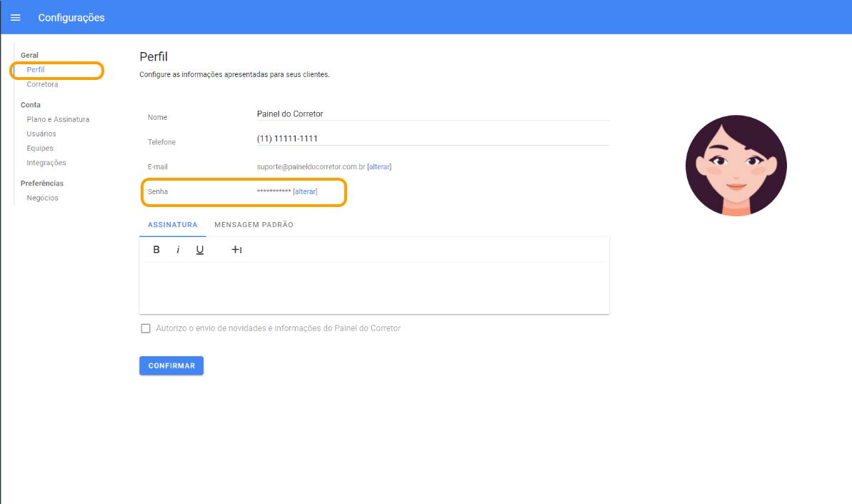Image resolution: width=852 pixels, height=504 pixels.
Task: Click the Geral section label
Action: click(29, 56)
